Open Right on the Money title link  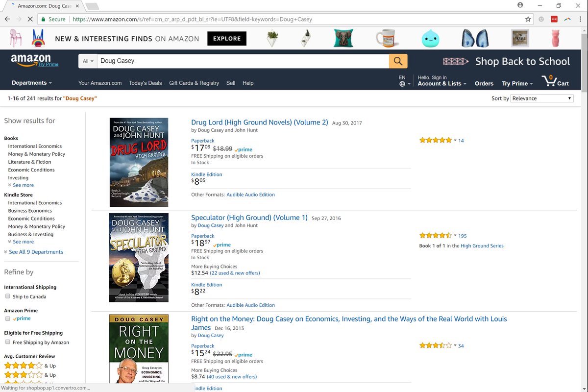coord(349,323)
